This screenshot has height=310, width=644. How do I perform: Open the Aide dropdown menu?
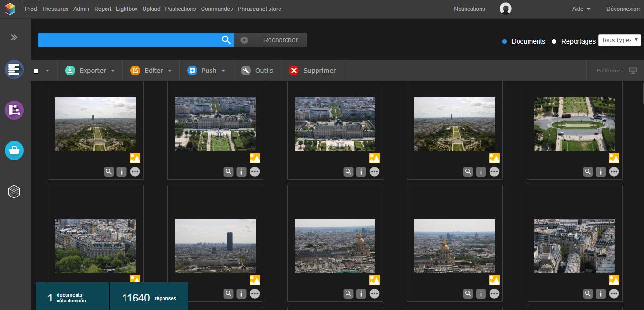581,9
